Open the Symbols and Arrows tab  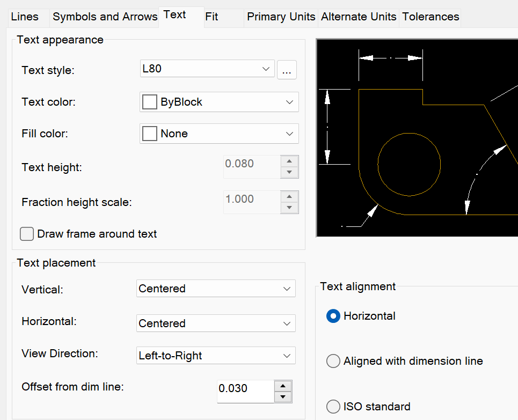(x=104, y=17)
